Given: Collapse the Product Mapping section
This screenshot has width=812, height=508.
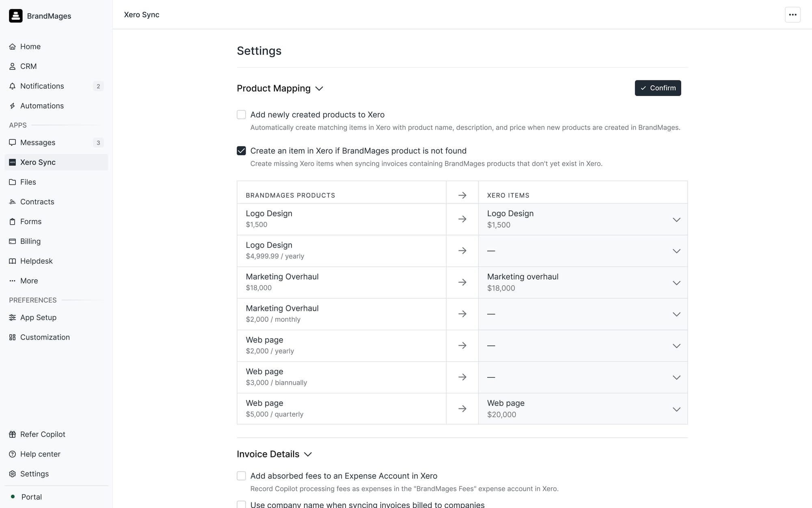Looking at the screenshot, I should click(x=319, y=89).
